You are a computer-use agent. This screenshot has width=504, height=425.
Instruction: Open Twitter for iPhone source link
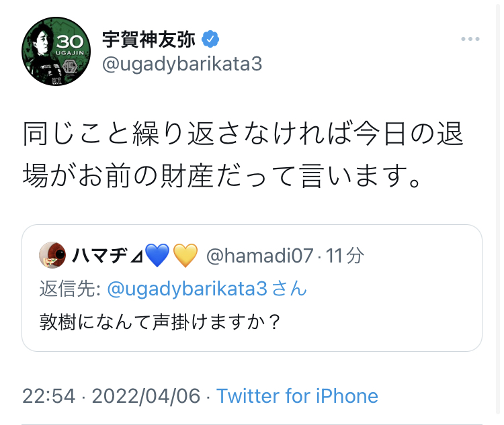click(297, 395)
